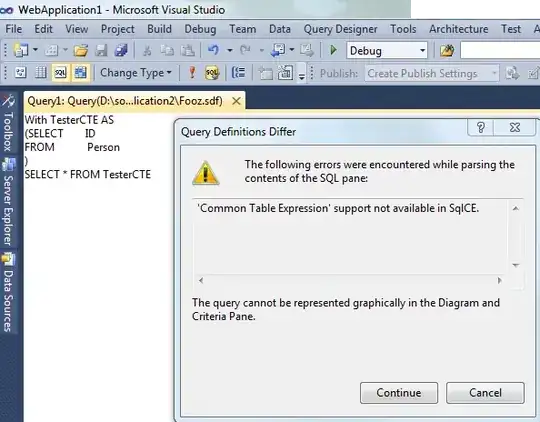The image size is (540, 422).
Task: Open the Change Type dropdown
Action: tap(136, 73)
